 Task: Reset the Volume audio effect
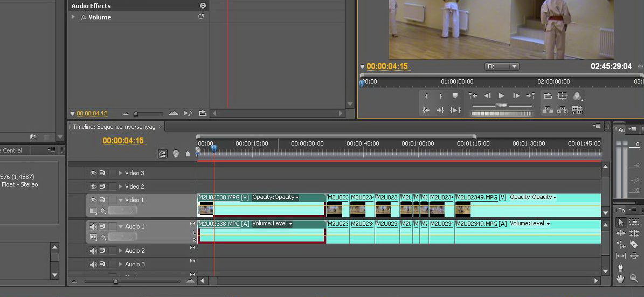coord(201,17)
